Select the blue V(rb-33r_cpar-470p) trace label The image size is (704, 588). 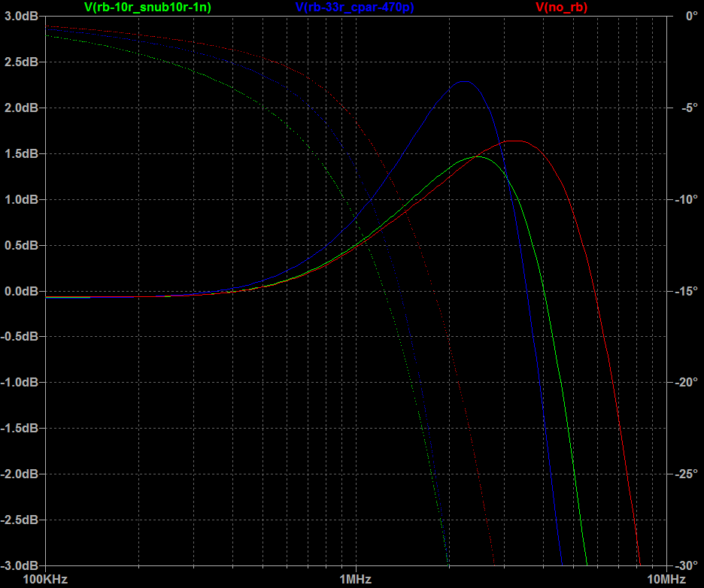[355, 8]
